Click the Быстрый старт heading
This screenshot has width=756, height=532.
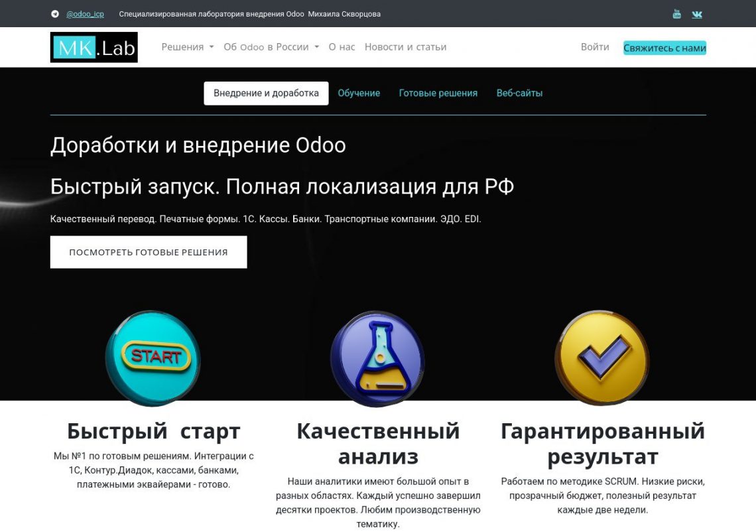click(153, 431)
